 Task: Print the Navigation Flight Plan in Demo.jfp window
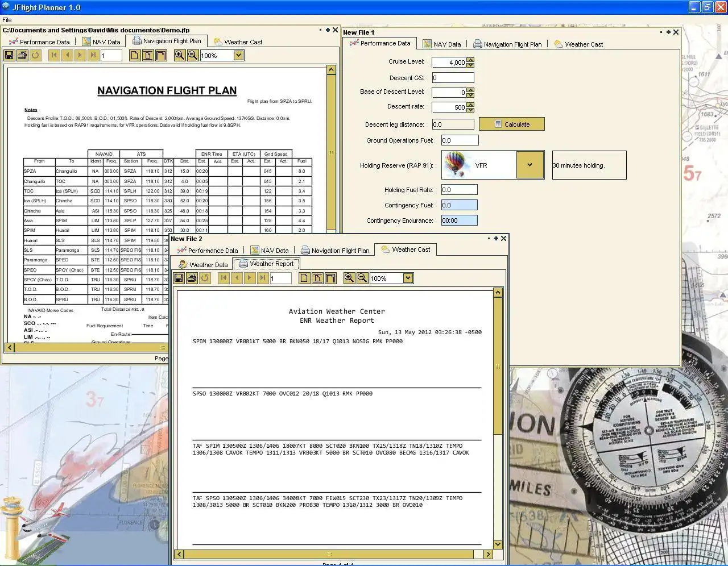point(22,55)
